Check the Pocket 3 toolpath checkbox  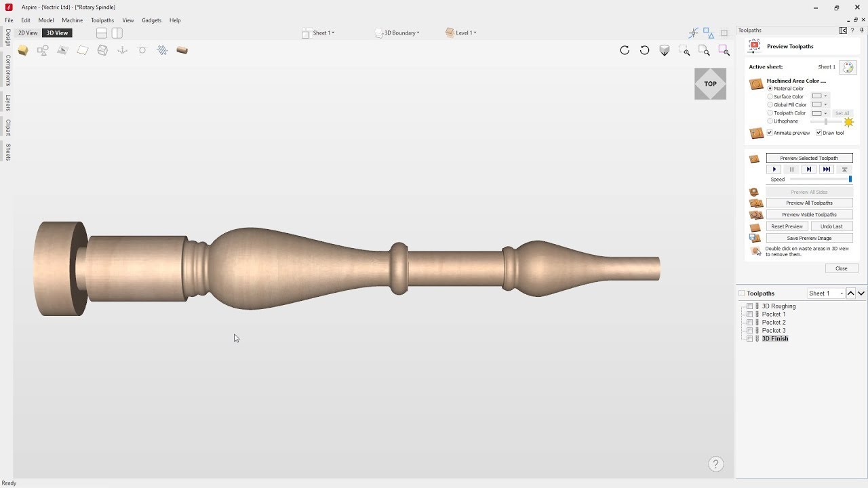(x=749, y=331)
